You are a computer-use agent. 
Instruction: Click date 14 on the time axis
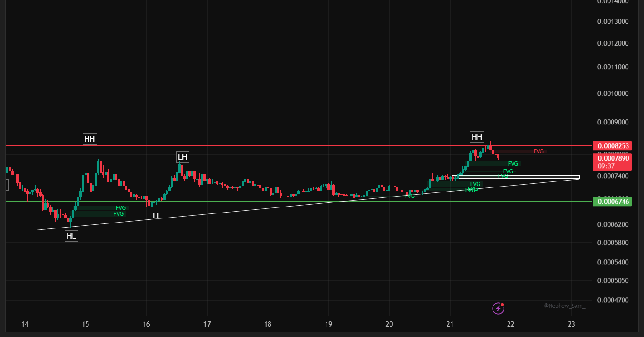point(25,324)
